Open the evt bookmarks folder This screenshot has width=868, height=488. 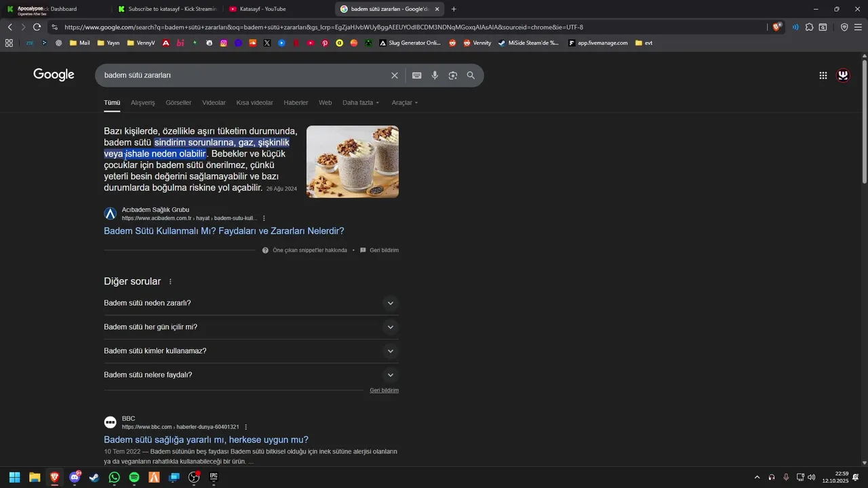(644, 43)
